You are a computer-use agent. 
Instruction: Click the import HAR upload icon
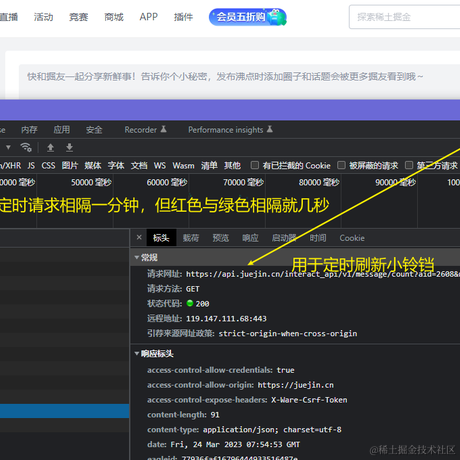[50, 147]
